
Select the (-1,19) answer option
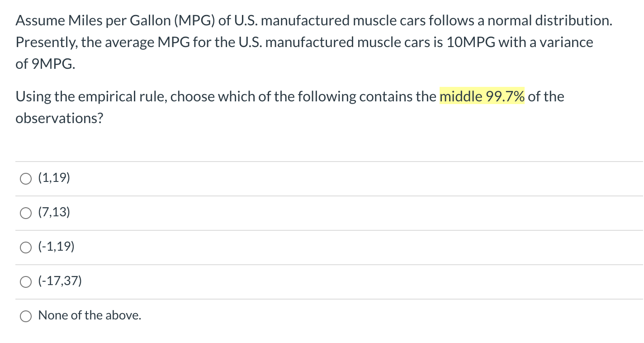click(26, 247)
